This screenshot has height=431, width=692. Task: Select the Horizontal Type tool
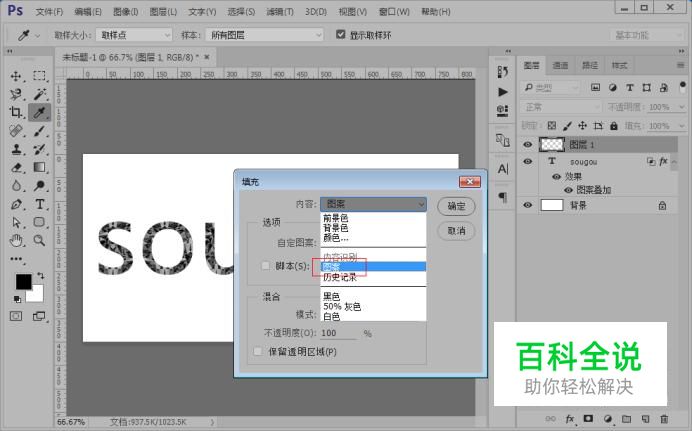coord(39,204)
